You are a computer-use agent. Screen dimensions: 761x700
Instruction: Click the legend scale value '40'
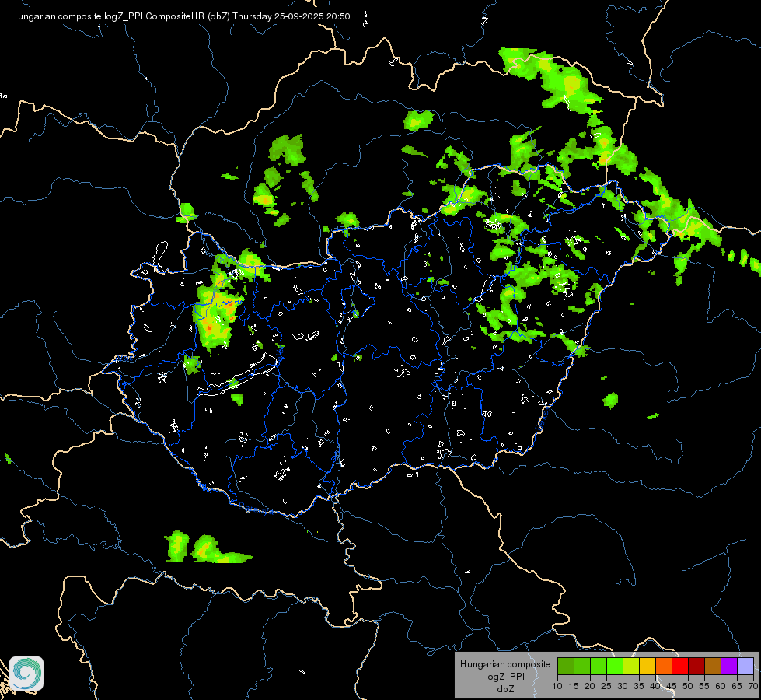(x=655, y=686)
